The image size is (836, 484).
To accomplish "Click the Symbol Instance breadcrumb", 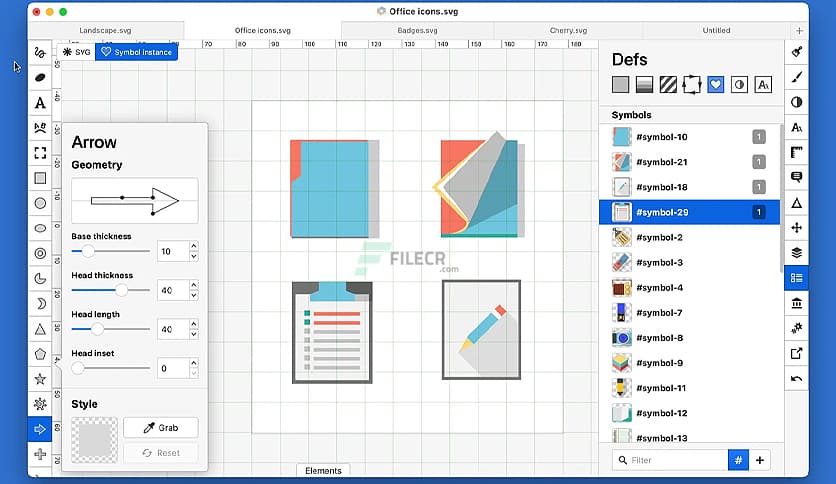I will [136, 52].
